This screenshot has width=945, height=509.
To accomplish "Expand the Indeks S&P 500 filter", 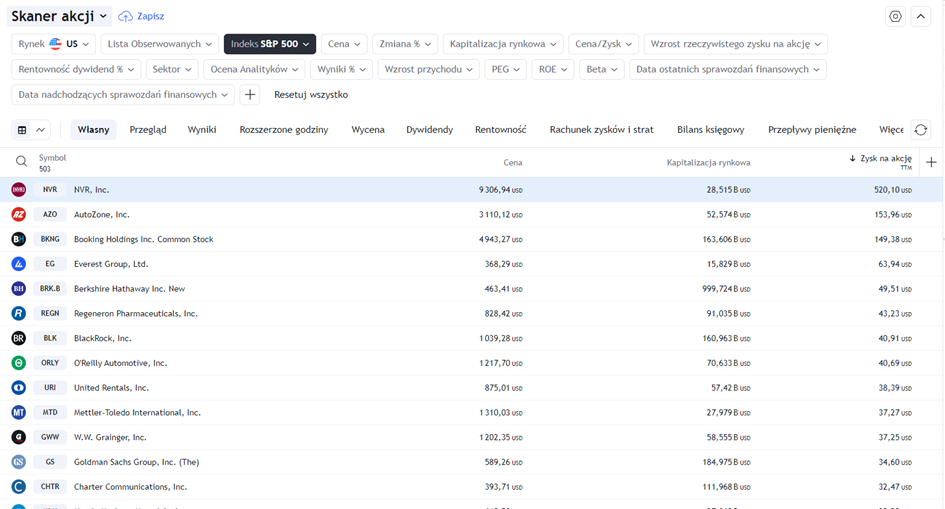I will click(x=270, y=44).
